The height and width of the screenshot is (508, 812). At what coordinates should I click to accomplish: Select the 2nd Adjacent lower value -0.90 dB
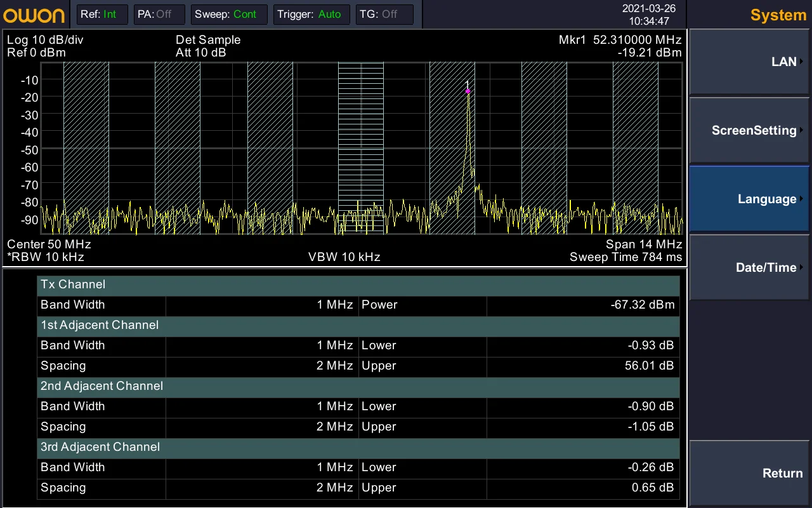(650, 406)
